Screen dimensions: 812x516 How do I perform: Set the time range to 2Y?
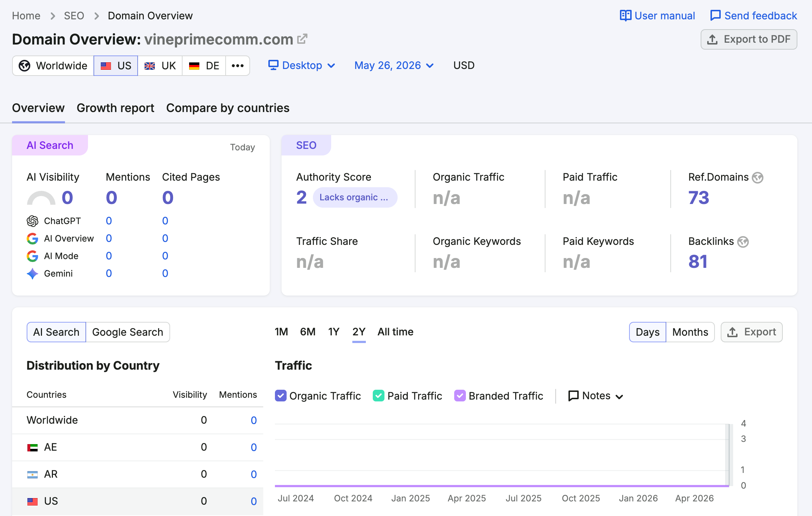[x=359, y=332]
